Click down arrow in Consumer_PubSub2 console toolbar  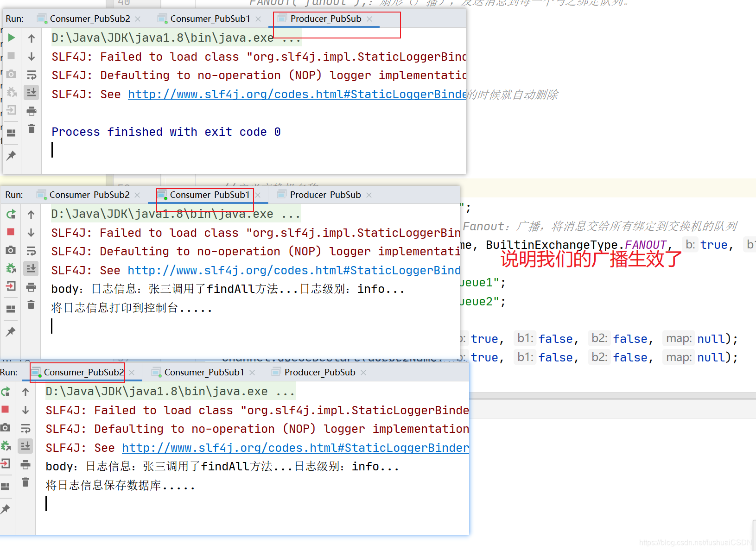pyautogui.click(x=25, y=410)
